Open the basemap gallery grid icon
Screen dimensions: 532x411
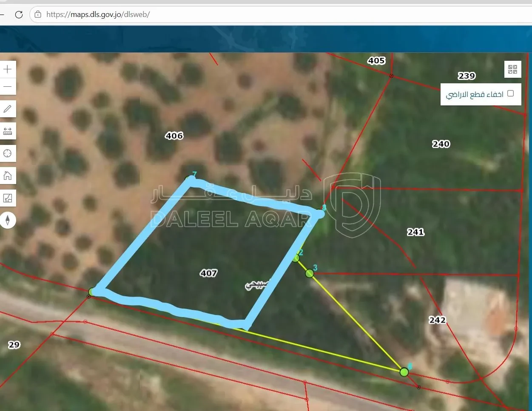pyautogui.click(x=512, y=69)
